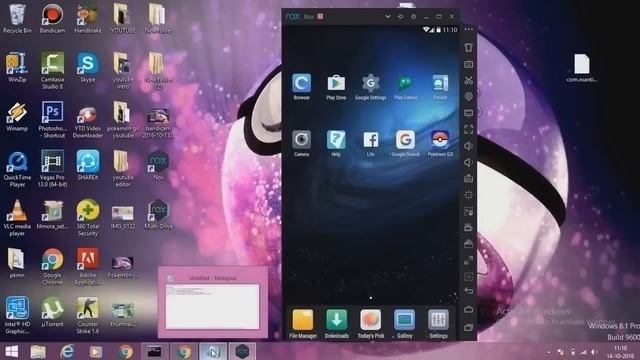Click the Android home button in Nox sidebar
Screen dimensions: 640x360
tap(469, 309)
